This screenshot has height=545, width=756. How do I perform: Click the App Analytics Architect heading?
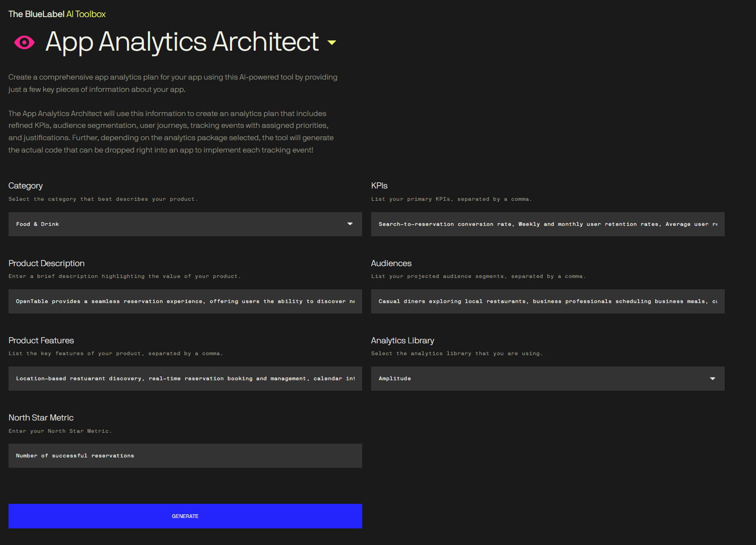[x=182, y=42]
